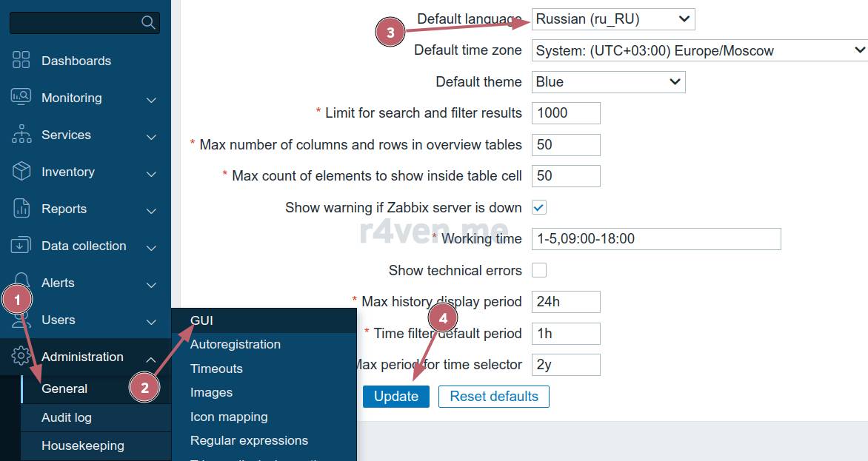The height and width of the screenshot is (461, 868).
Task: Click the Reset defaults button
Action: pos(493,397)
